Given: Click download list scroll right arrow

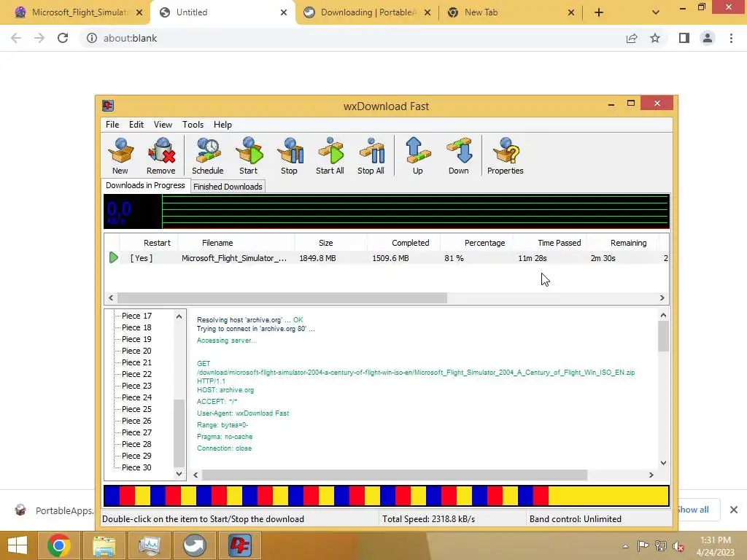Looking at the screenshot, I should pos(662,297).
